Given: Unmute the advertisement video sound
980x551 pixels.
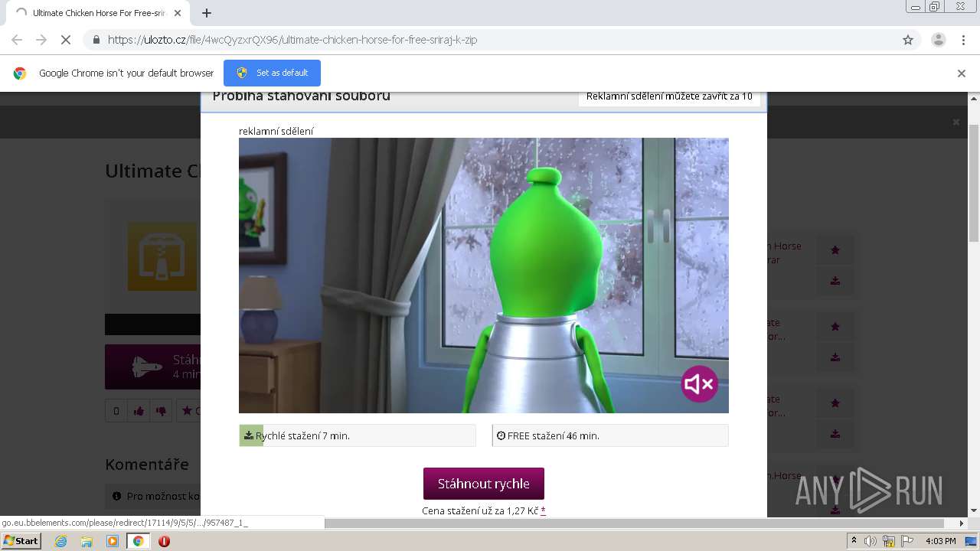Looking at the screenshot, I should pos(699,384).
